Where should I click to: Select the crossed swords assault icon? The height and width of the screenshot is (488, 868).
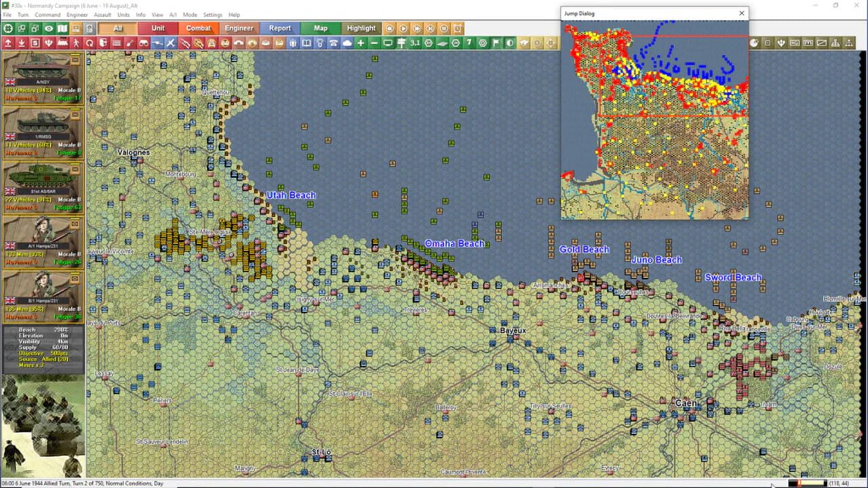171,43
